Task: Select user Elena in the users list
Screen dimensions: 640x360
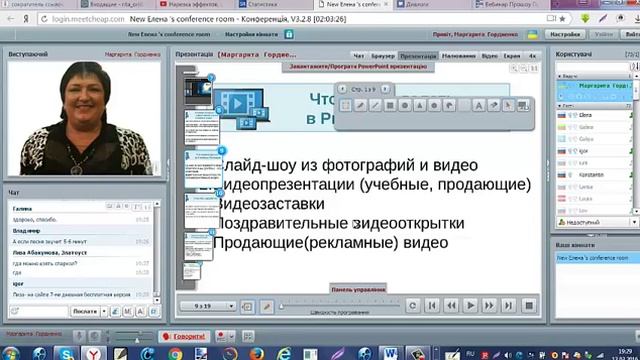Action: tap(594, 116)
